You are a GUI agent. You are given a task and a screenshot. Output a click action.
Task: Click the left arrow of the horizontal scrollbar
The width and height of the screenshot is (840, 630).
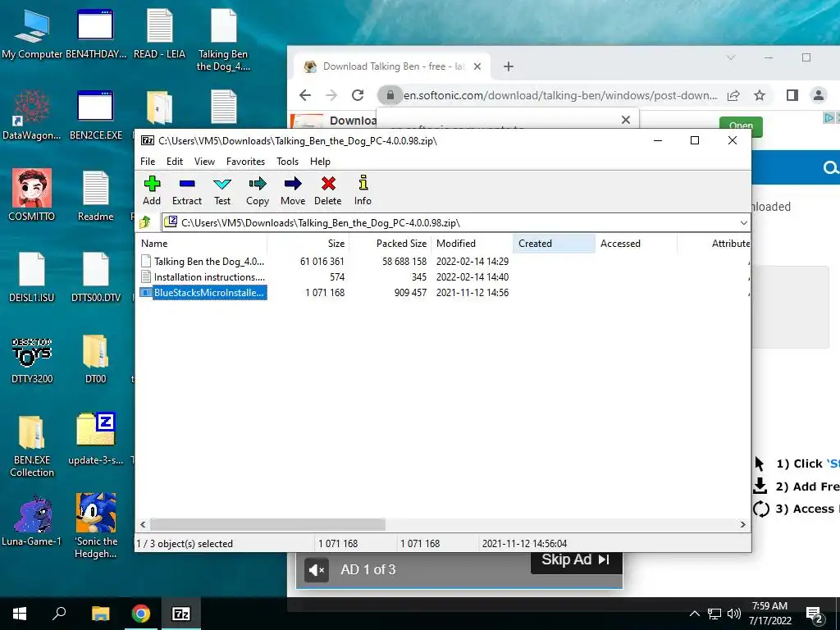tap(143, 524)
